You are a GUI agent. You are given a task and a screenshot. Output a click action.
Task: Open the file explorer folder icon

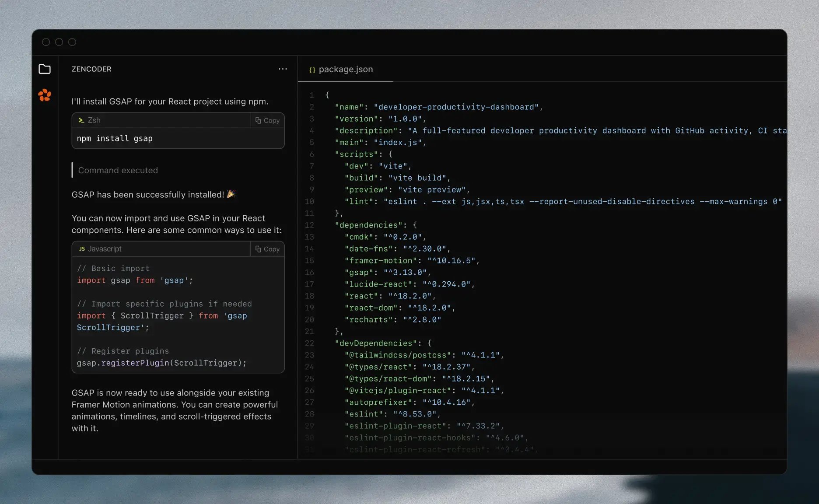coord(45,69)
